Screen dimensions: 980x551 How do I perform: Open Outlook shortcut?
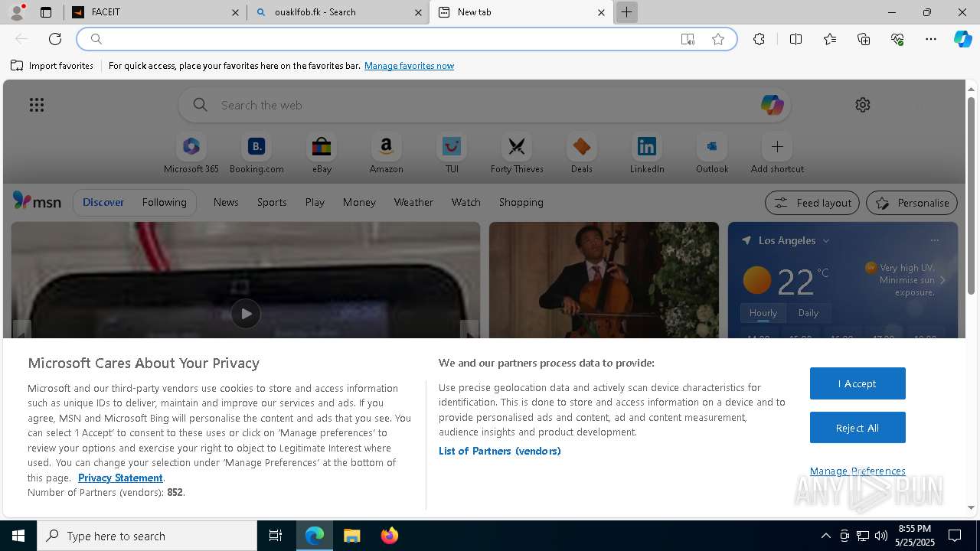[712, 154]
